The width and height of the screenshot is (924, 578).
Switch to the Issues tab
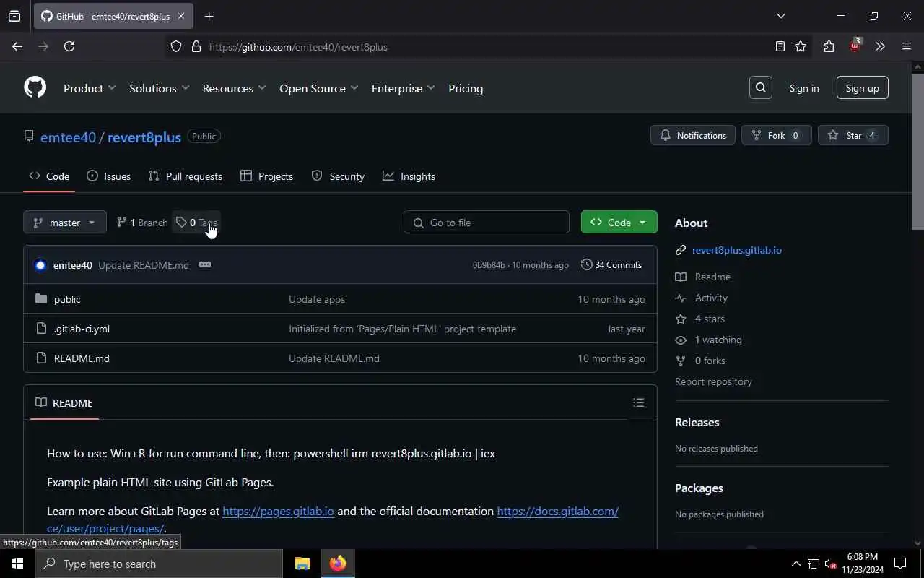[108, 176]
